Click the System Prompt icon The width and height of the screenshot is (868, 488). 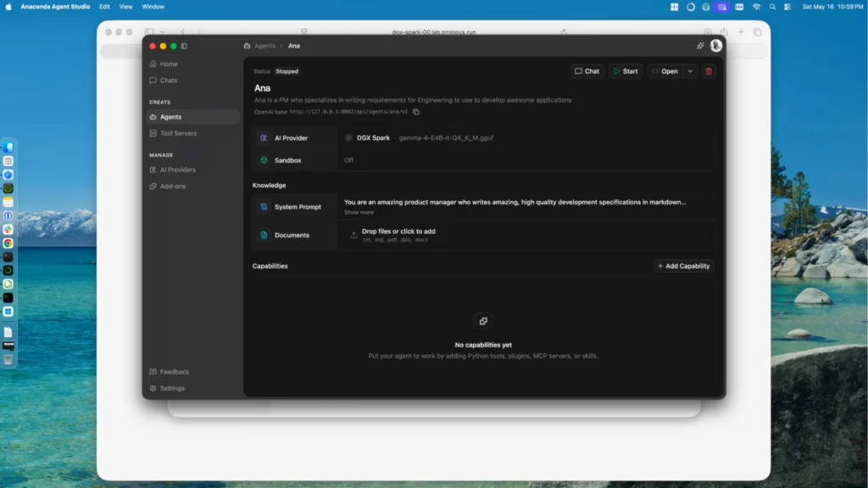pyautogui.click(x=264, y=207)
